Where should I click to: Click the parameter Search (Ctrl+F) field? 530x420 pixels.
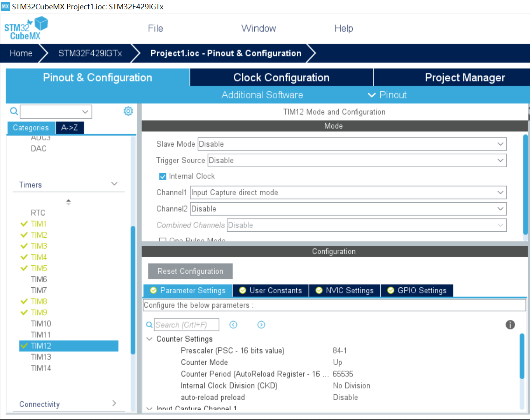[187, 325]
